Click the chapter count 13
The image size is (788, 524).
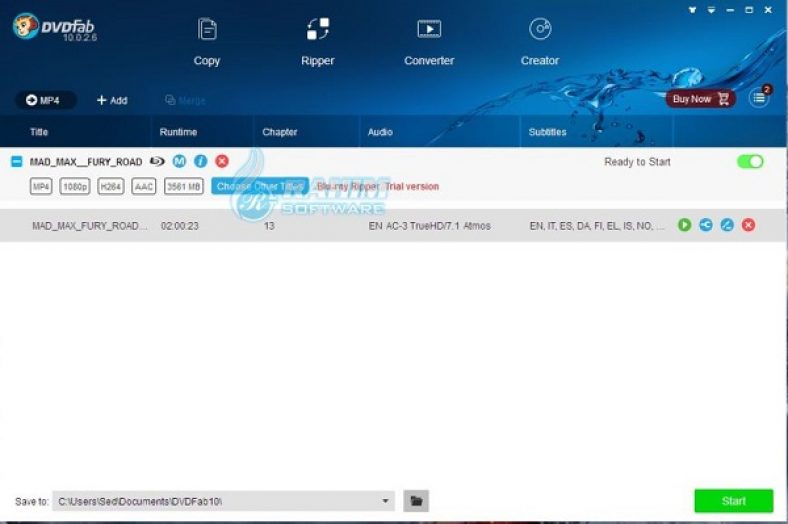(x=269, y=226)
